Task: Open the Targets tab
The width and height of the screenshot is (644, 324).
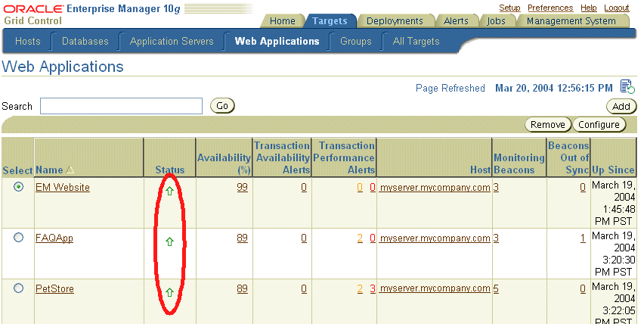Action: point(330,21)
